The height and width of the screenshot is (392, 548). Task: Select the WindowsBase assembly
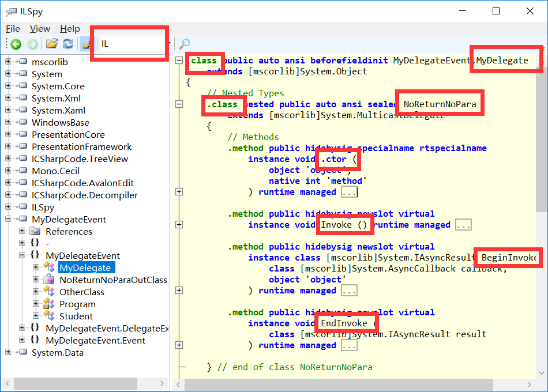pyautogui.click(x=61, y=122)
